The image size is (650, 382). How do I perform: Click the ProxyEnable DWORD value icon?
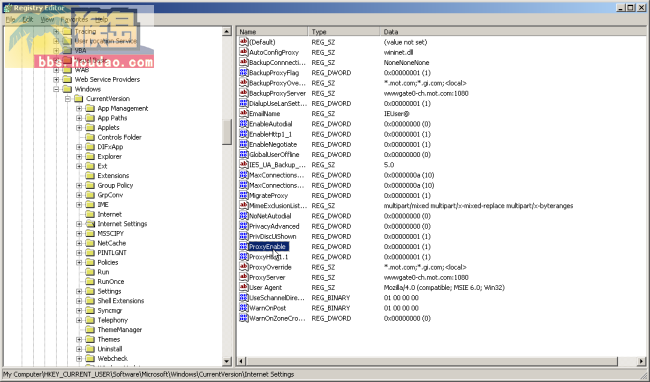[244, 247]
